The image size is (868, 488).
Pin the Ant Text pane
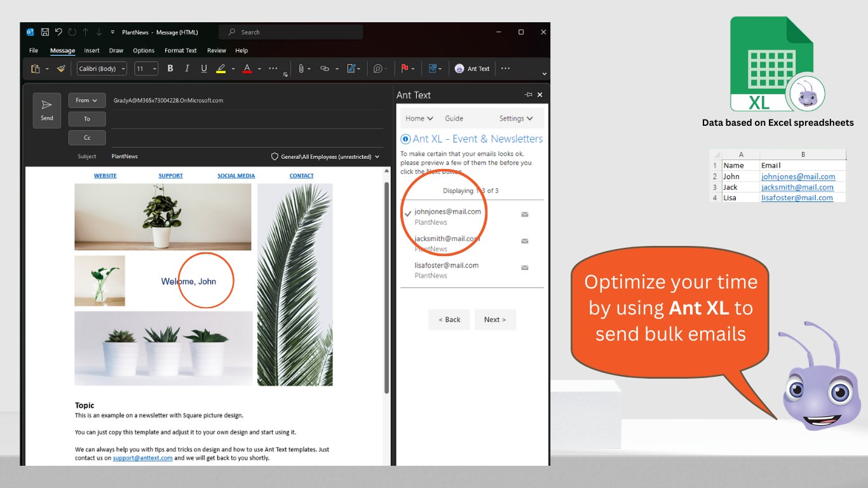(528, 95)
